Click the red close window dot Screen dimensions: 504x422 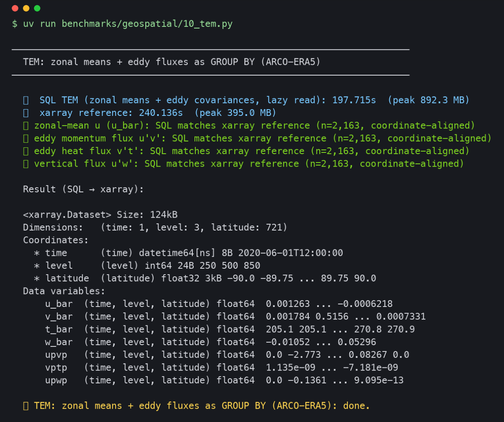tap(15, 8)
